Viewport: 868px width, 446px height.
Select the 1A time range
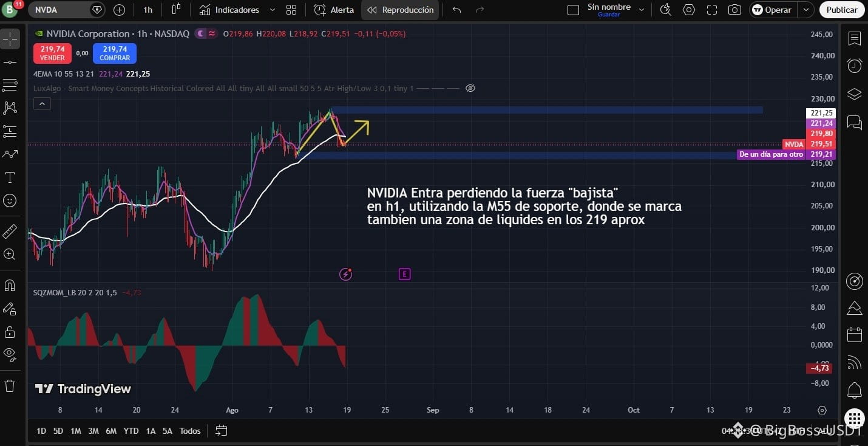[x=151, y=431]
